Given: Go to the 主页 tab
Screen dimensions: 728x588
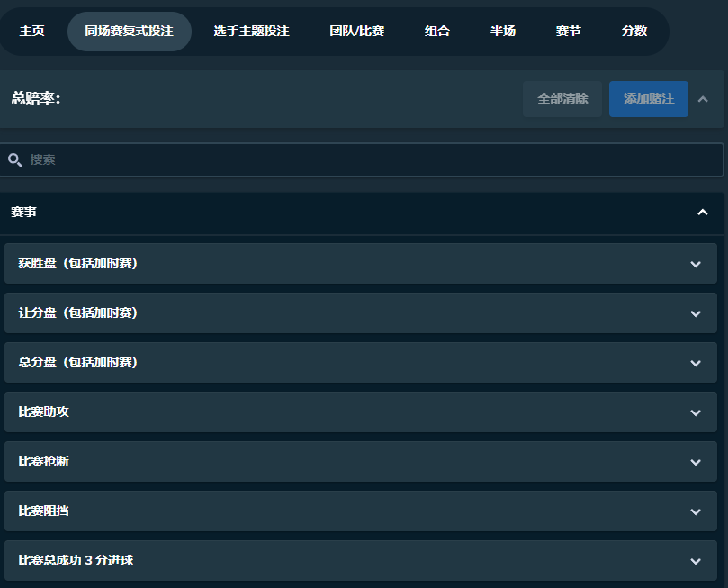Looking at the screenshot, I should [x=32, y=32].
